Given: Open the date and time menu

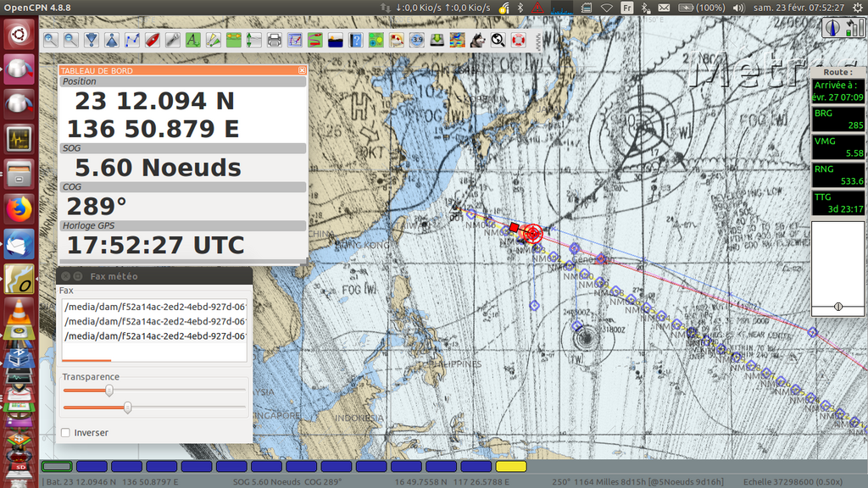Looking at the screenshot, I should point(798,8).
